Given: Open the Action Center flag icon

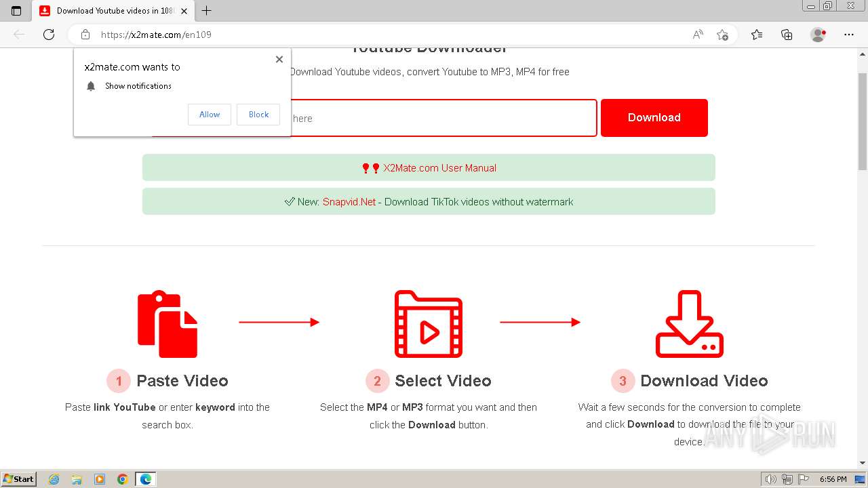Looking at the screenshot, I should point(804,479).
